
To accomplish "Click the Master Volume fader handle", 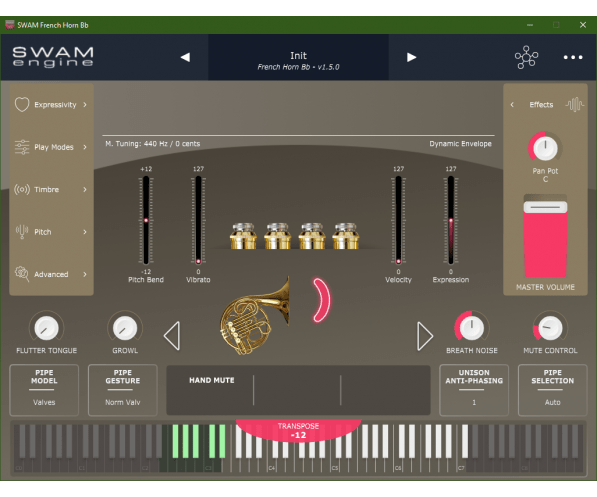I will pyautogui.click(x=545, y=207).
